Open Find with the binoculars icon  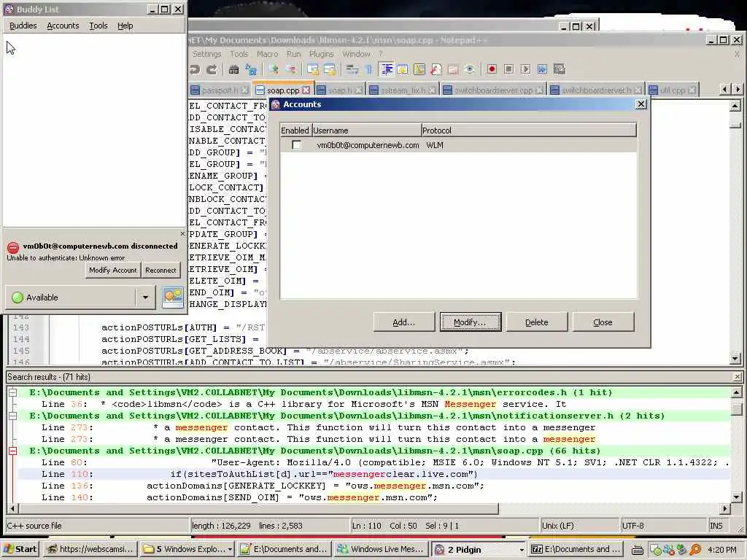pos(233,69)
